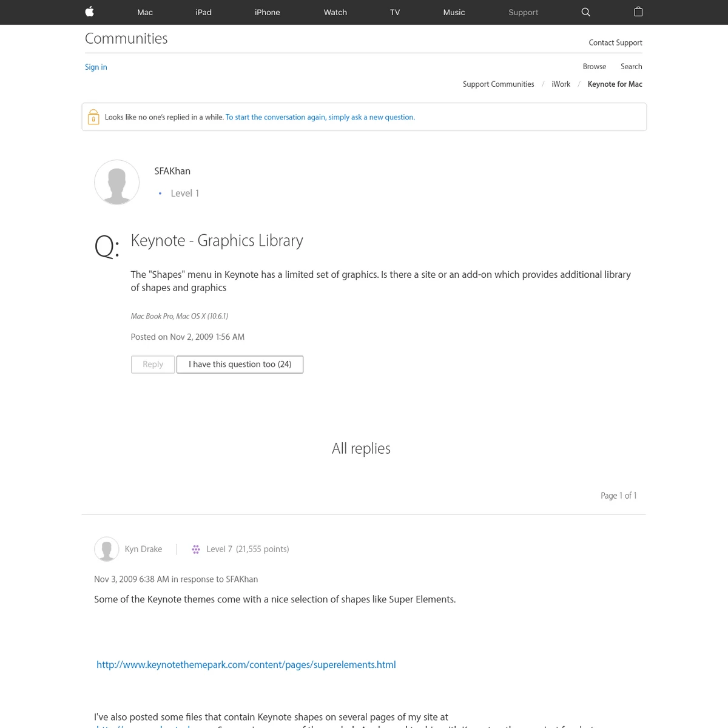Follow the keynotethemepark superelements URL
The height and width of the screenshot is (728, 728).
coord(246,664)
